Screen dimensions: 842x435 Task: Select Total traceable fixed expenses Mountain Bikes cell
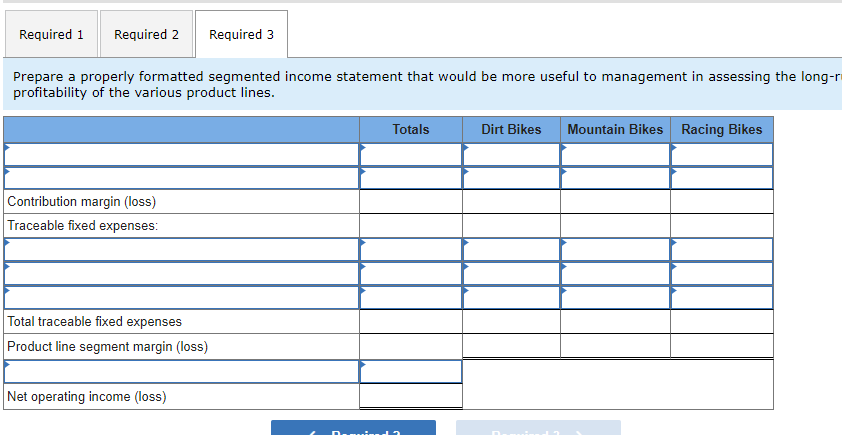[615, 322]
